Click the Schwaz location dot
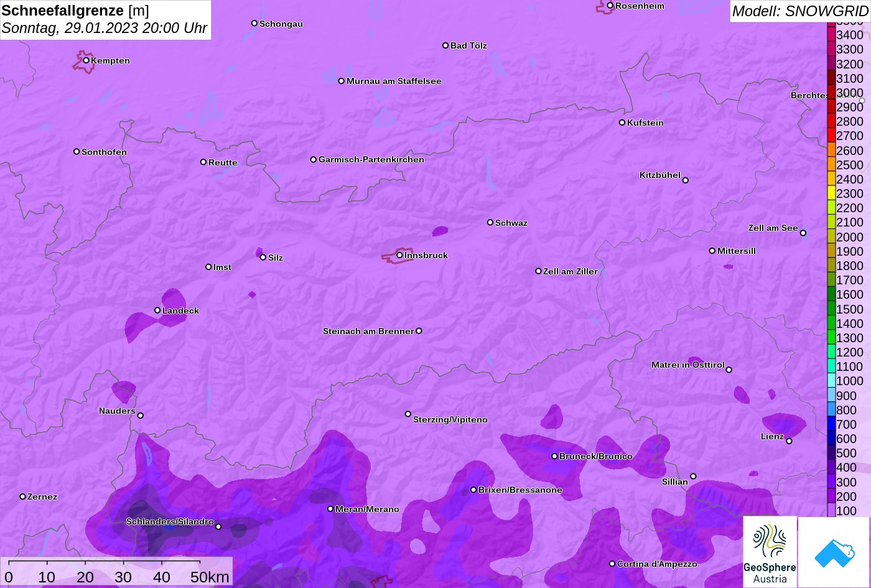Image resolution: width=871 pixels, height=588 pixels. [490, 222]
